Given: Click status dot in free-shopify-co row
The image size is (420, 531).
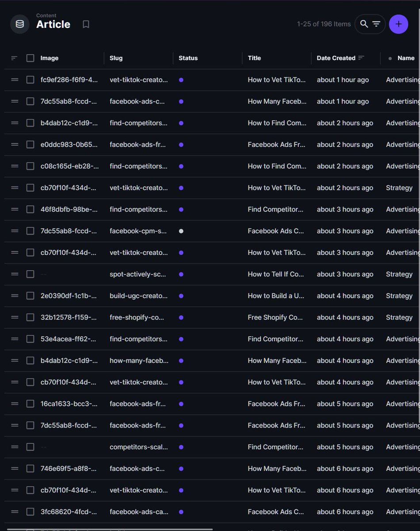Looking at the screenshot, I should [x=181, y=317].
